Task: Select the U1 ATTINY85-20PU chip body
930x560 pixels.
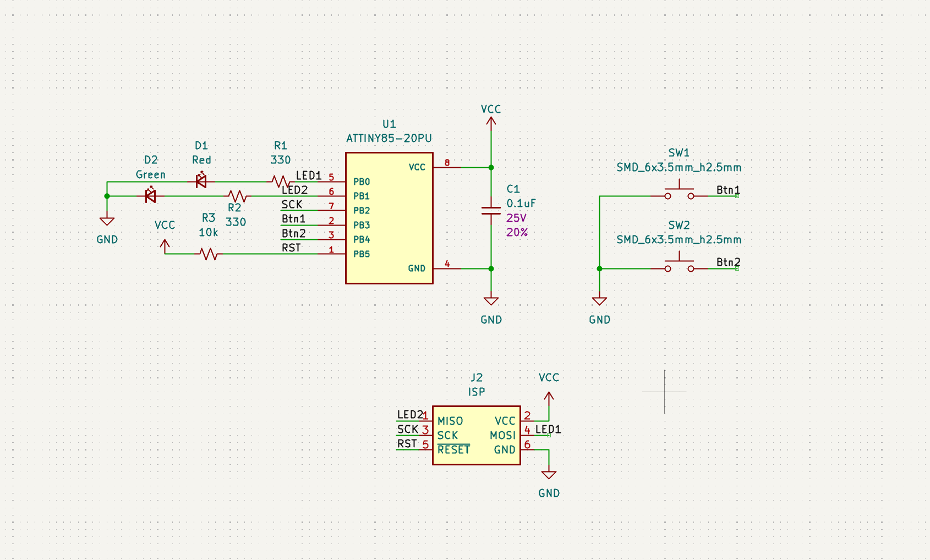Action: coord(389,218)
